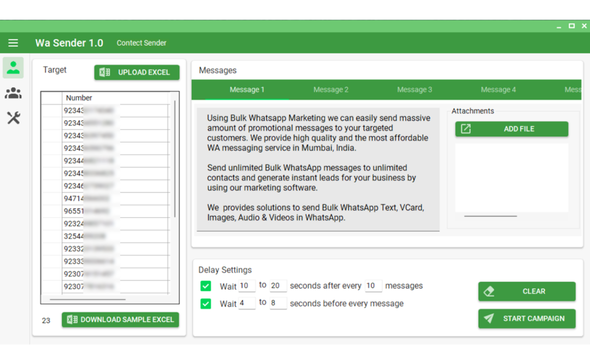Click the Wa Sender 1.0 title
The width and height of the screenshot is (590, 364).
69,43
